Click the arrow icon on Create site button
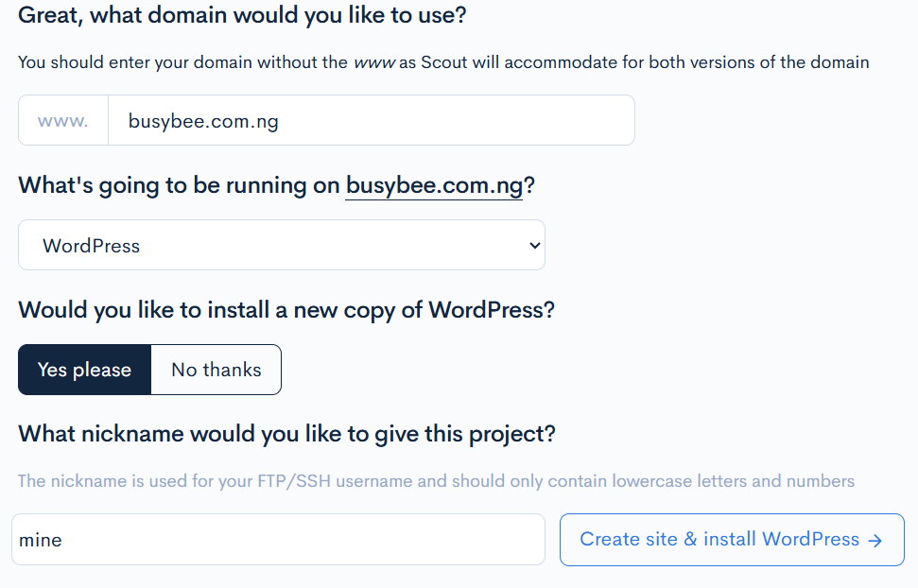918x588 pixels. point(875,541)
